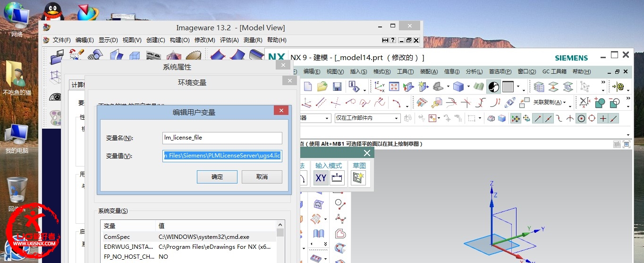Click the 确定 button in the edit variable dialog

(x=217, y=177)
